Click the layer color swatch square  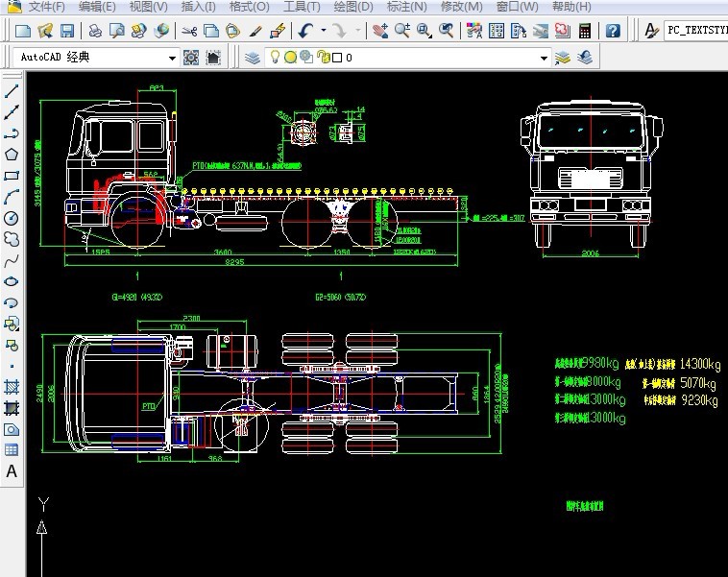click(337, 58)
